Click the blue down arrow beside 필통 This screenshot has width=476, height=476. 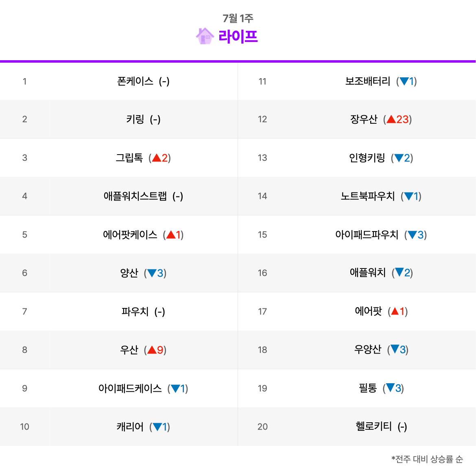[x=391, y=388]
